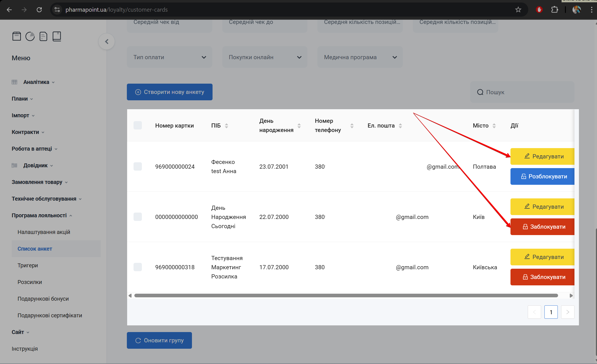Open Інструкція link in sidebar
Image resolution: width=597 pixels, height=364 pixels.
coord(25,349)
